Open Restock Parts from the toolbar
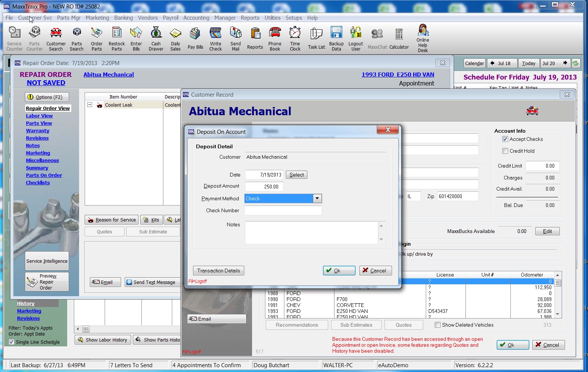This screenshot has width=588, height=372. click(117, 39)
